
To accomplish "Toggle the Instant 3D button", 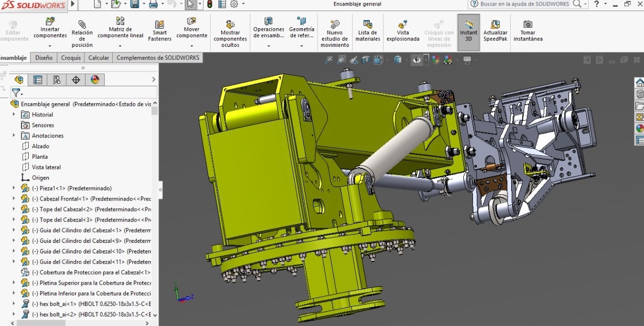I will tap(468, 32).
